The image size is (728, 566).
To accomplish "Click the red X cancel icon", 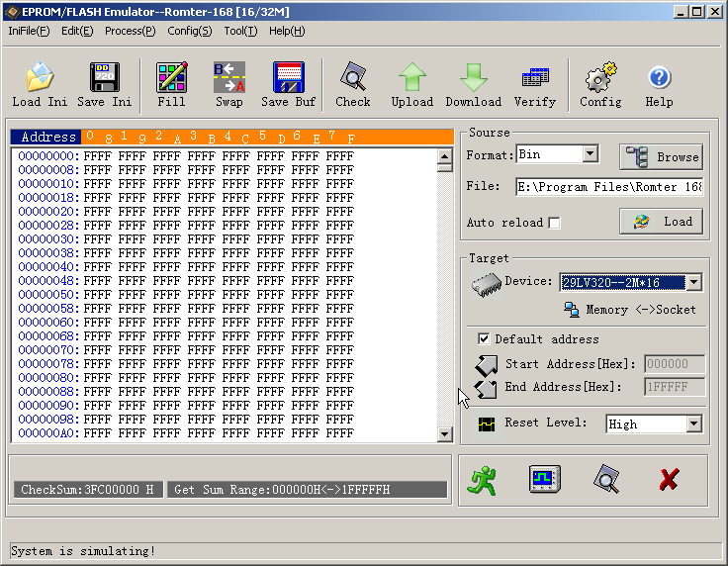I will point(669,480).
